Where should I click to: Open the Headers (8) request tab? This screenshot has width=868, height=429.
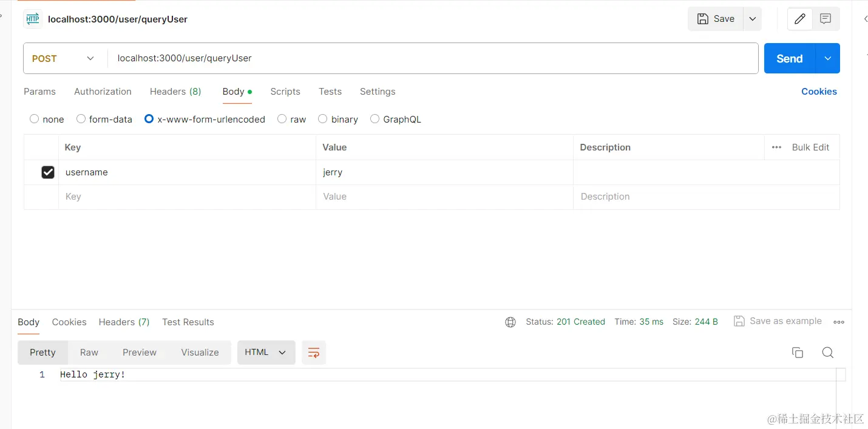coord(175,92)
